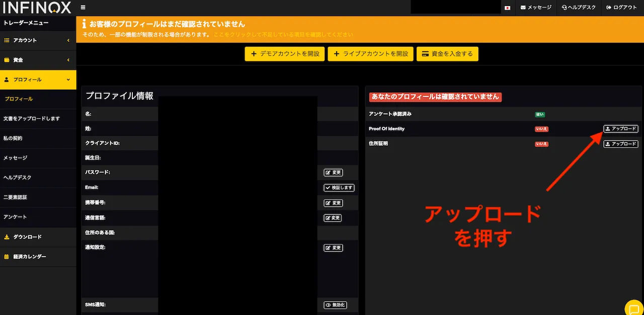Click the INFINOX logo

37,8
